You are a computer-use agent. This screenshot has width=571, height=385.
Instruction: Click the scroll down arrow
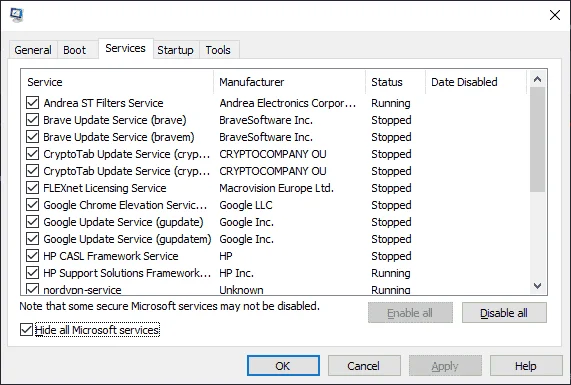pyautogui.click(x=537, y=286)
